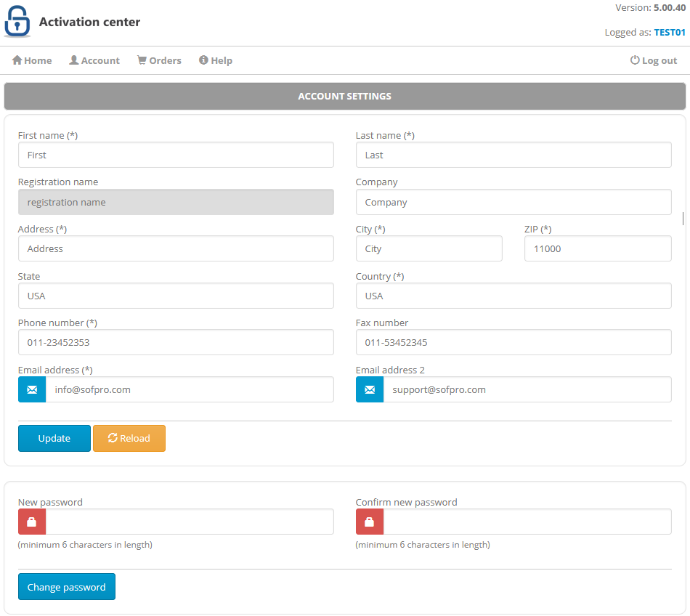Click the ACCOUNT SETTINGS header bar
Image resolution: width=690 pixels, height=616 pixels.
pyautogui.click(x=345, y=97)
